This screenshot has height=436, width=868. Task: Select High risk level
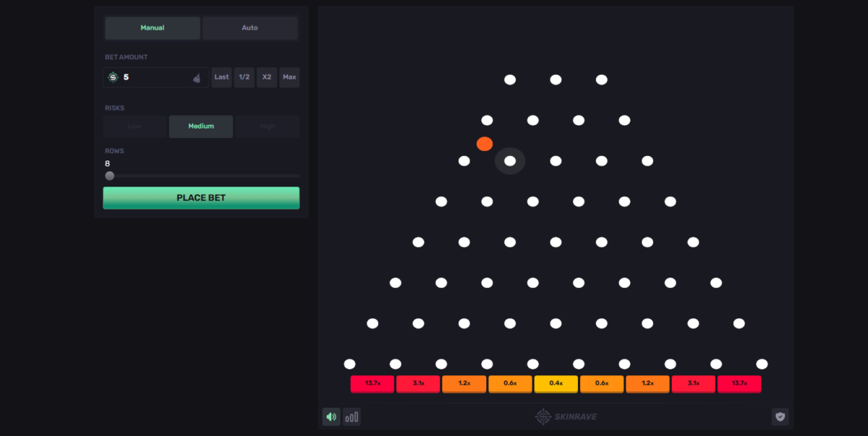pyautogui.click(x=268, y=127)
